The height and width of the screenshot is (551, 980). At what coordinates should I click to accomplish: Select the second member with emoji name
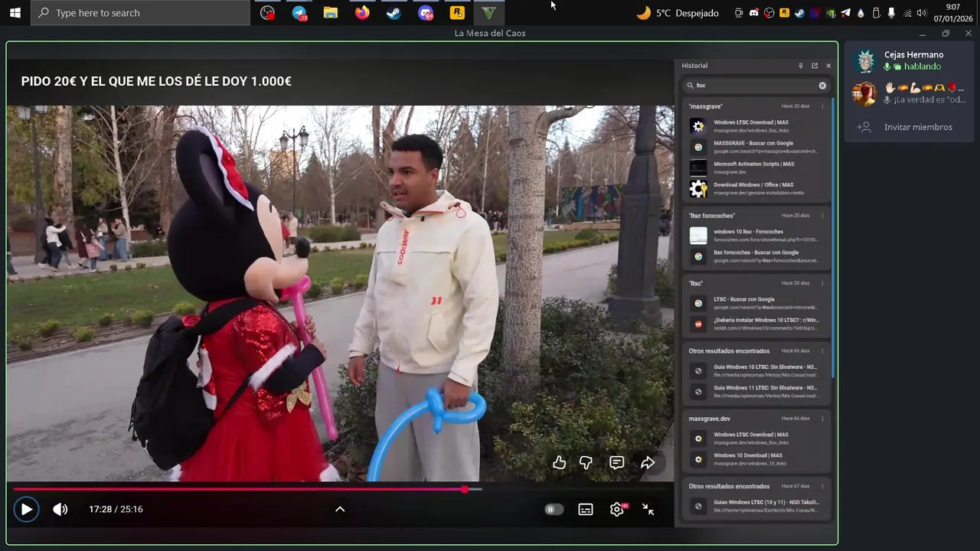910,94
